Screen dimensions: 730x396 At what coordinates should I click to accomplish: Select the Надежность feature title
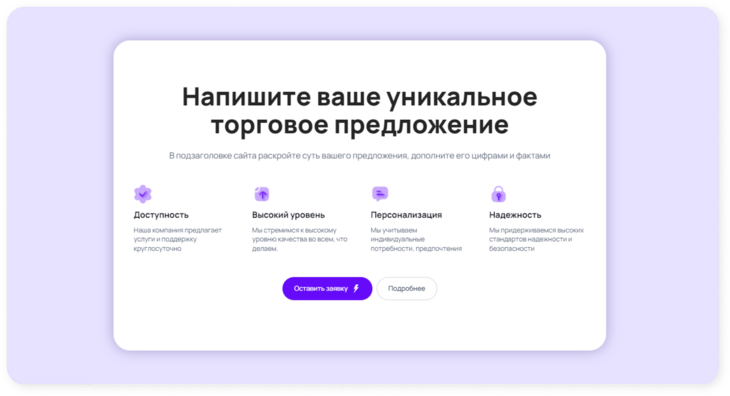(515, 215)
